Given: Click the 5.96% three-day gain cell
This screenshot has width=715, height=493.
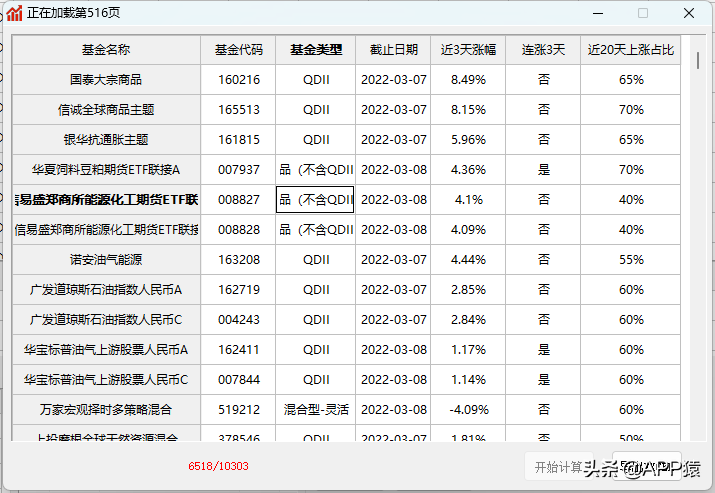Looking at the screenshot, I should [468, 140].
